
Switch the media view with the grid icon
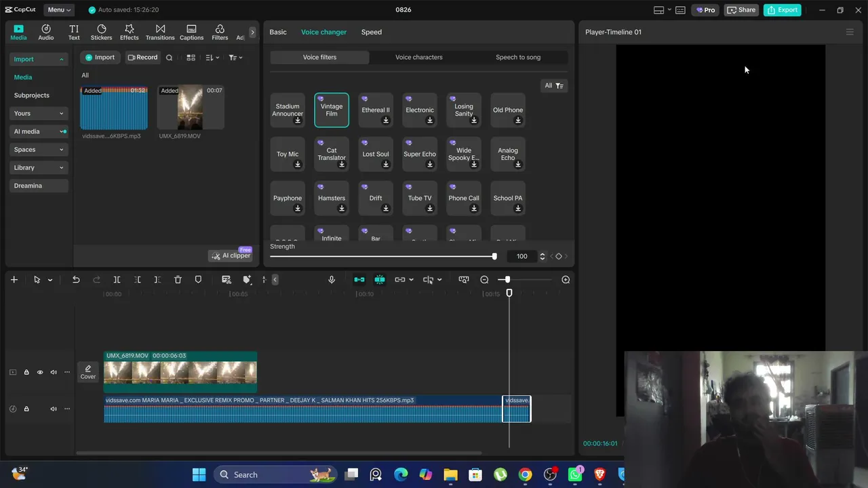click(191, 58)
